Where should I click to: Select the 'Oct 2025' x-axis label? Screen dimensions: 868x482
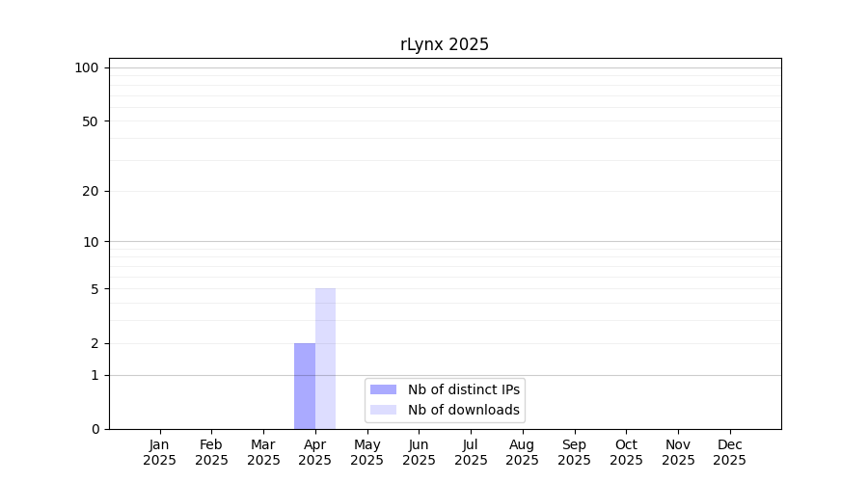pos(626,452)
